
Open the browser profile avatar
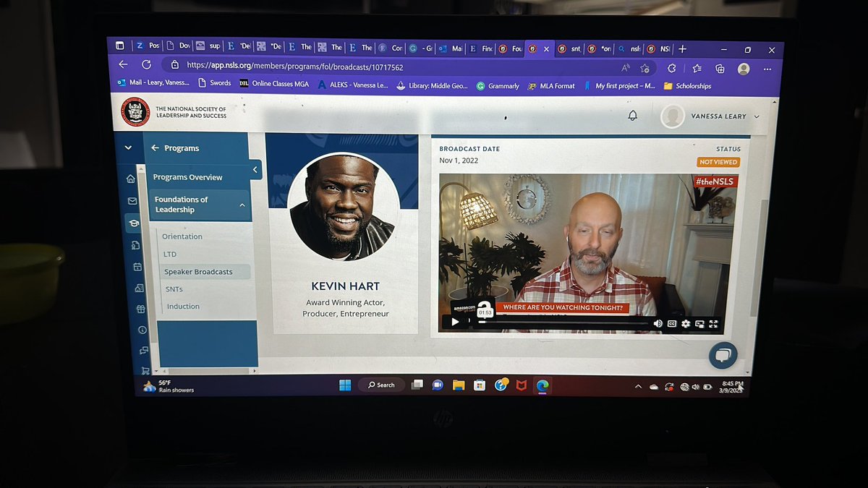click(x=744, y=69)
